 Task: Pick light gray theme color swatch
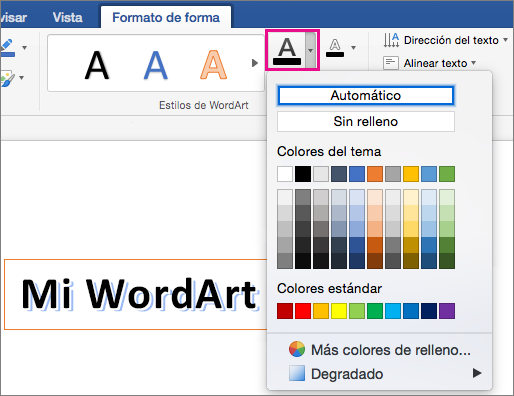coord(321,174)
